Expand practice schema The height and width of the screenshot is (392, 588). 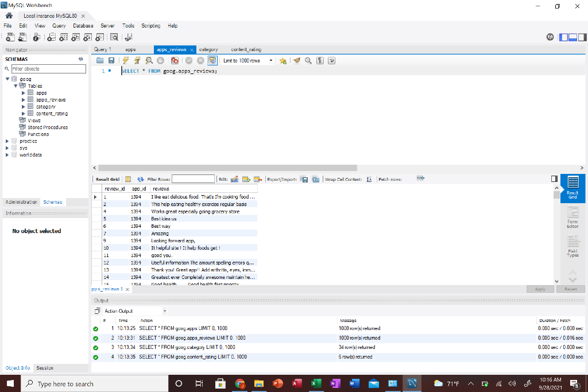[7, 141]
